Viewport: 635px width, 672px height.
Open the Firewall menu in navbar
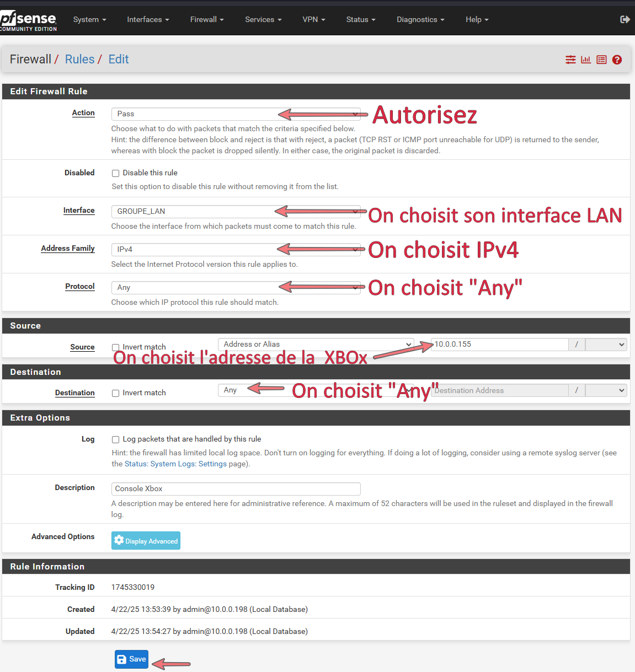(207, 19)
